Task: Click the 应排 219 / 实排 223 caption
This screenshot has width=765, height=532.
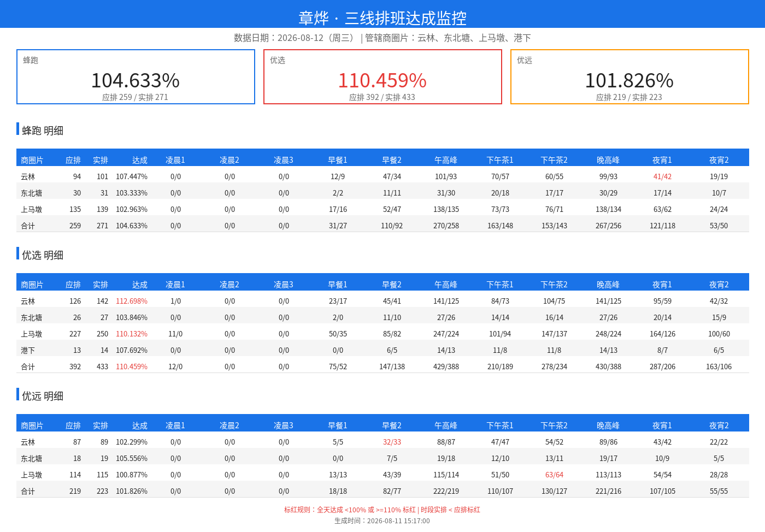Action: point(629,97)
